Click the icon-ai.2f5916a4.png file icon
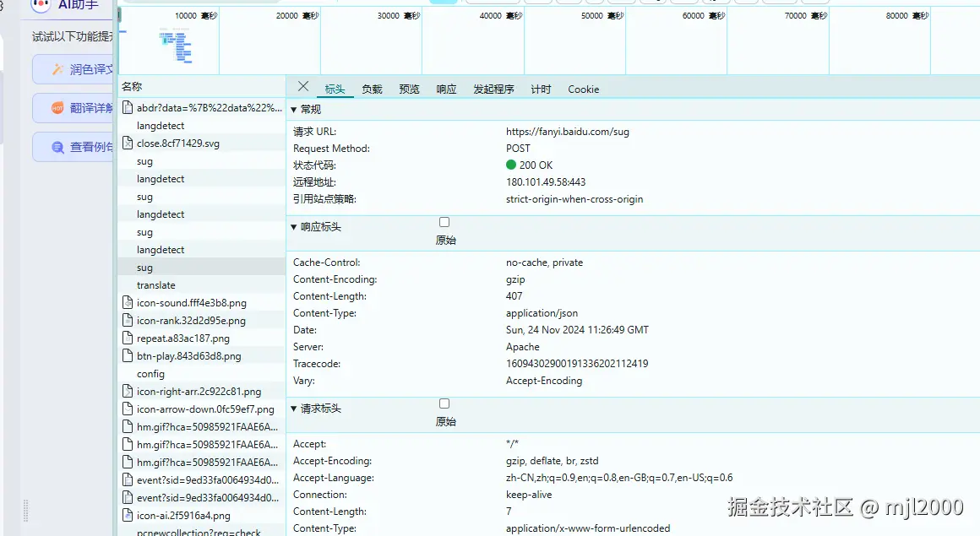This screenshot has height=536, width=980. click(x=128, y=516)
